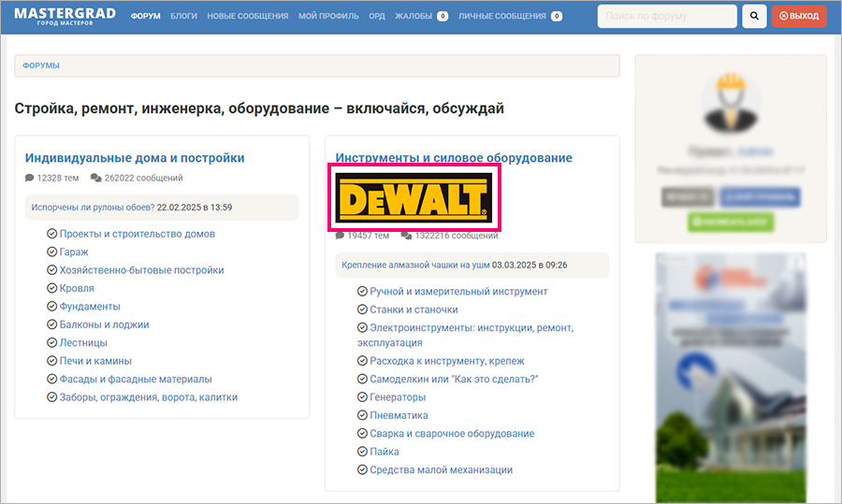This screenshot has width=842, height=504.
Task: Open Проекты и строительство домов subforum
Action: coord(137,234)
